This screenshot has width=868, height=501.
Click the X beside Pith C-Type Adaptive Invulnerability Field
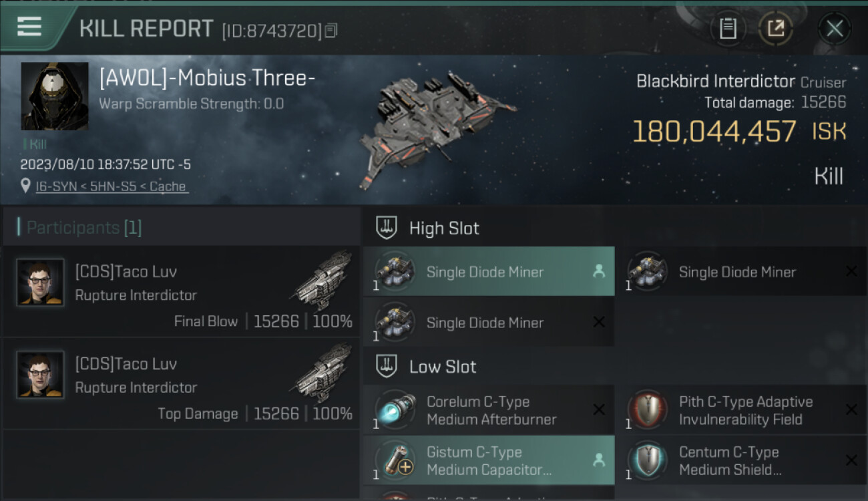pyautogui.click(x=851, y=410)
